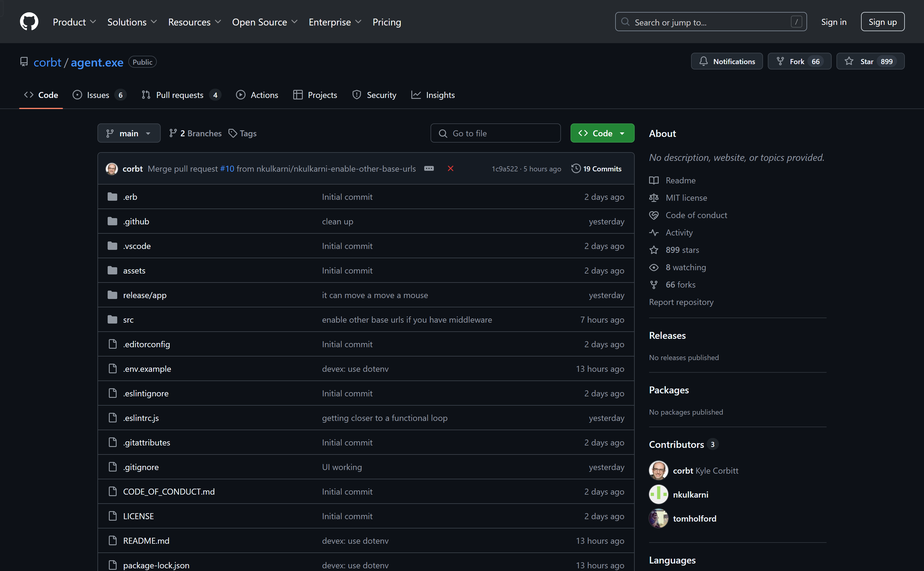Select the Code tab
The width and height of the screenshot is (924, 571).
(x=41, y=95)
